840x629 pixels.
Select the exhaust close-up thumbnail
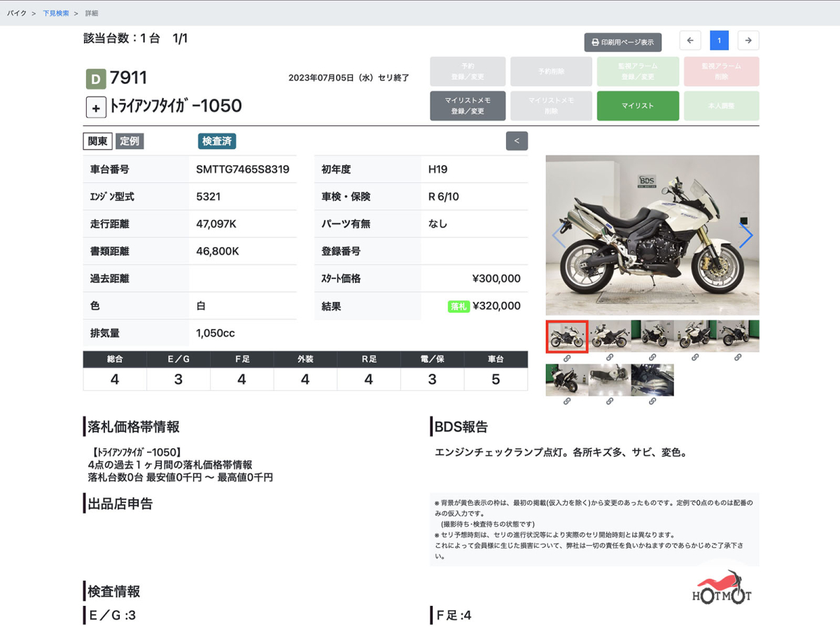(x=652, y=380)
